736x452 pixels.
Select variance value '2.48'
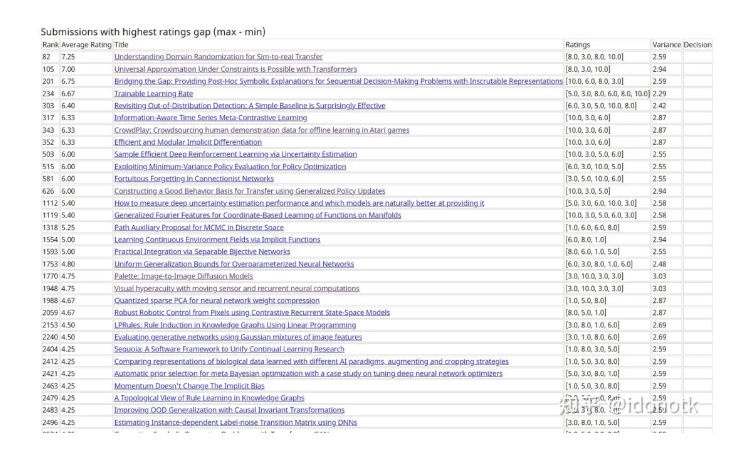pos(659,264)
